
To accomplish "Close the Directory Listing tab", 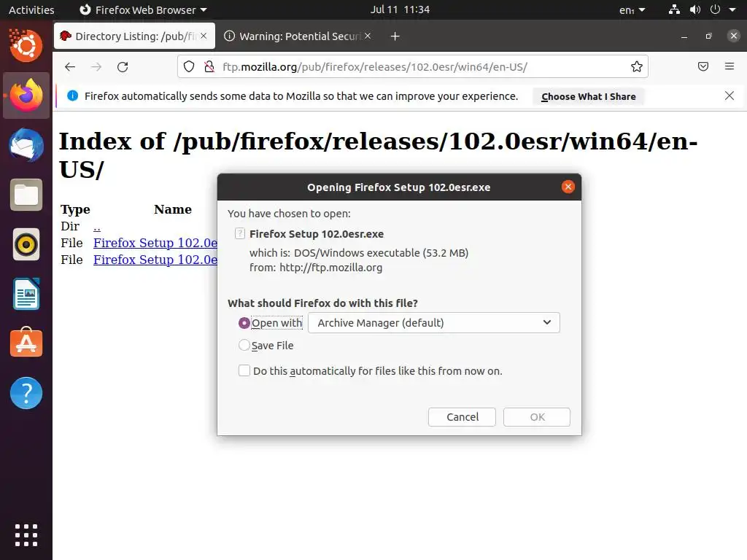I will click(204, 36).
